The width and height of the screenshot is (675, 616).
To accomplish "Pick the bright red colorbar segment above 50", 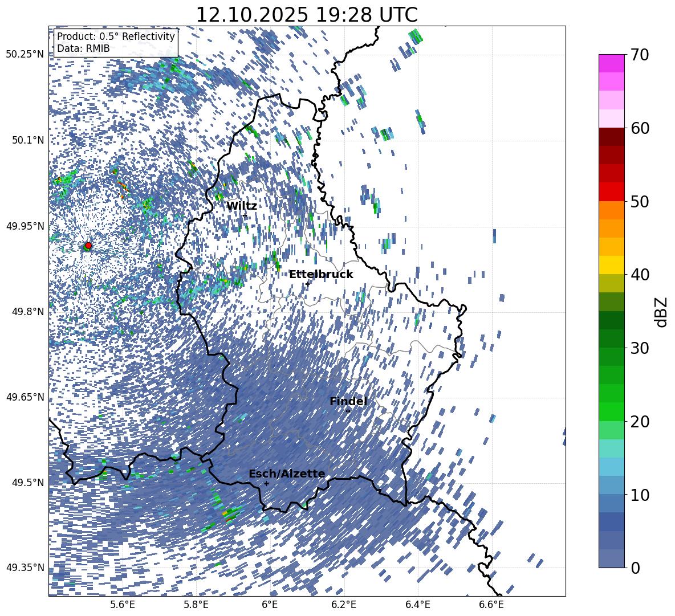I will [x=612, y=191].
